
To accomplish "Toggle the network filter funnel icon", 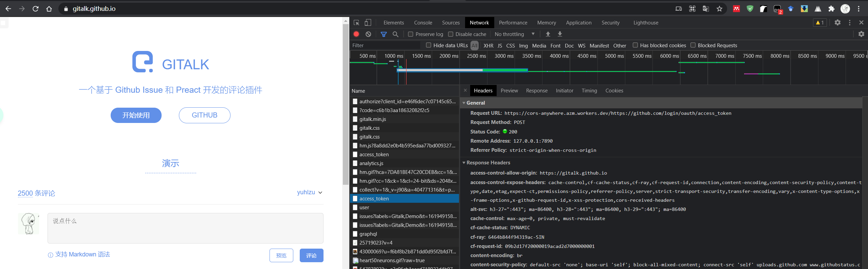I will [384, 34].
